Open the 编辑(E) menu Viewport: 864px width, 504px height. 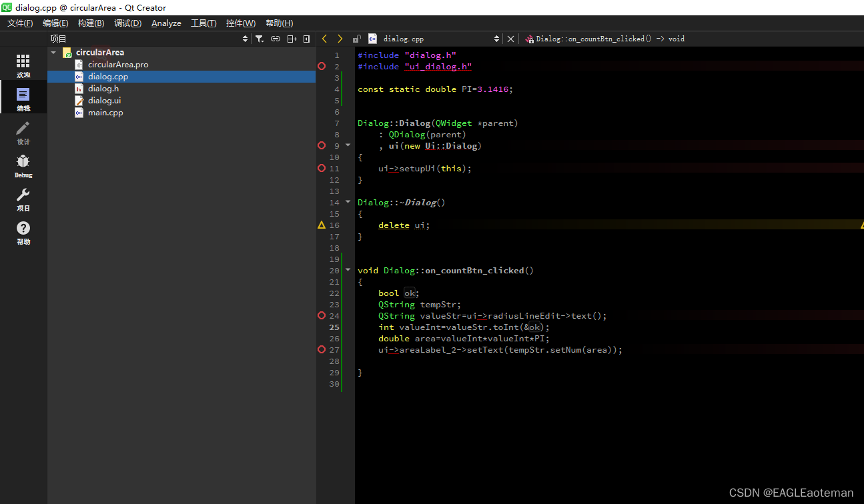55,23
